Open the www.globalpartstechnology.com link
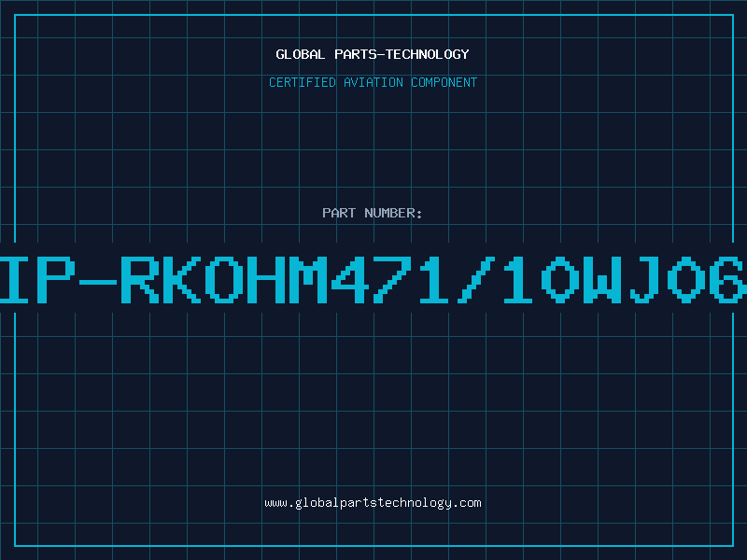 tap(373, 503)
